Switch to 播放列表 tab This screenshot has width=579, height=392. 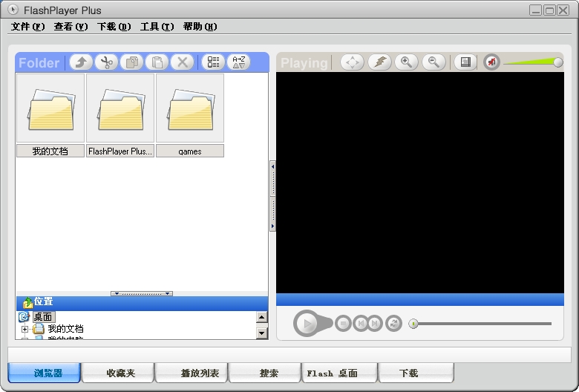point(192,373)
